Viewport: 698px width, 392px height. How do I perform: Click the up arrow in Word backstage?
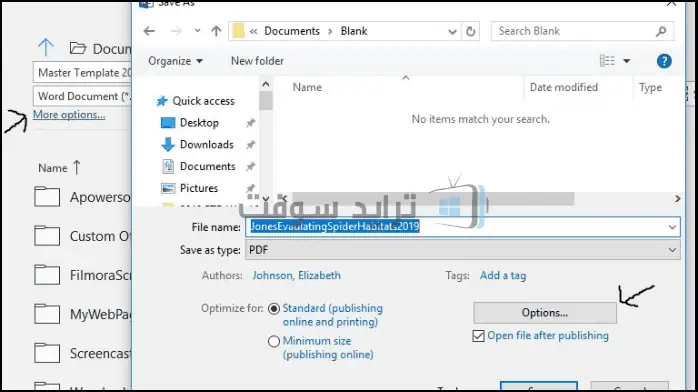(x=46, y=48)
